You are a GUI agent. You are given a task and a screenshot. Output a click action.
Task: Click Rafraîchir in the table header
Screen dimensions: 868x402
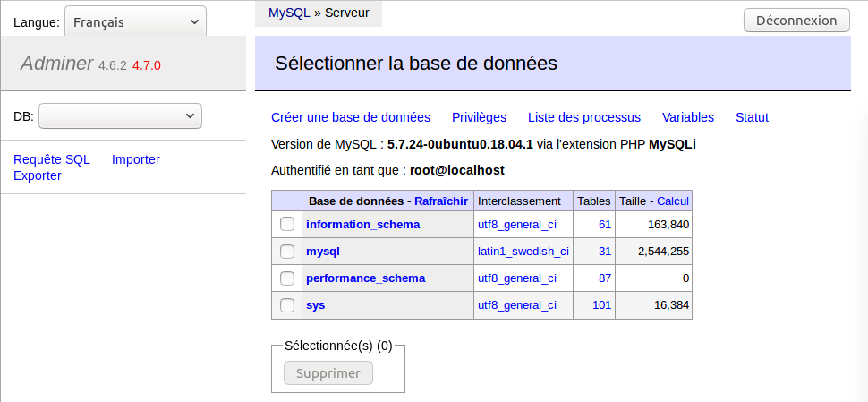pyautogui.click(x=441, y=201)
